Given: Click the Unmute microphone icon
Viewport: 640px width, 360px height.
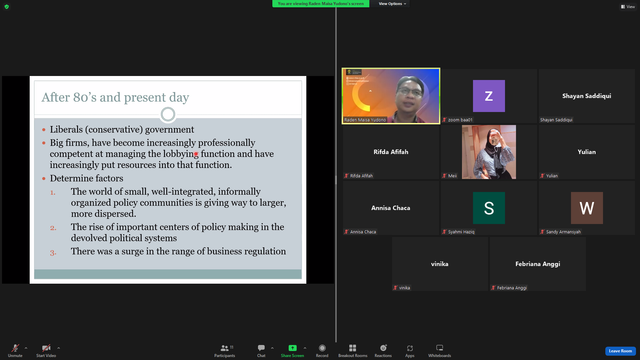Looking at the screenshot, I should (x=15, y=348).
